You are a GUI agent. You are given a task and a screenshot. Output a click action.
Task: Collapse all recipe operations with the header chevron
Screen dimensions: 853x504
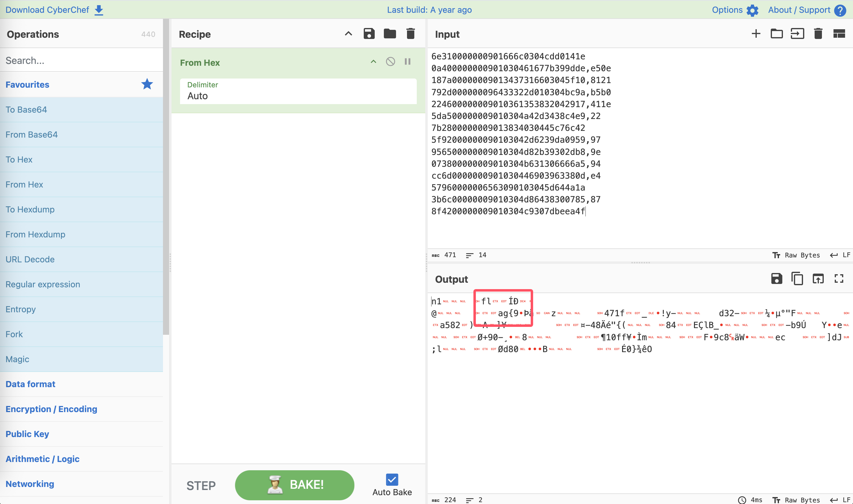click(348, 33)
